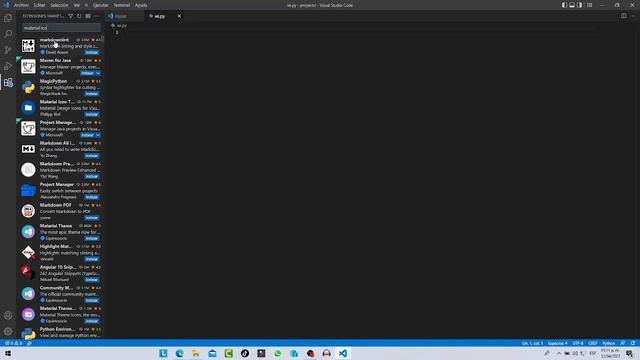640x360 pixels.
Task: Open the Search view in activity bar
Action: 8,34
